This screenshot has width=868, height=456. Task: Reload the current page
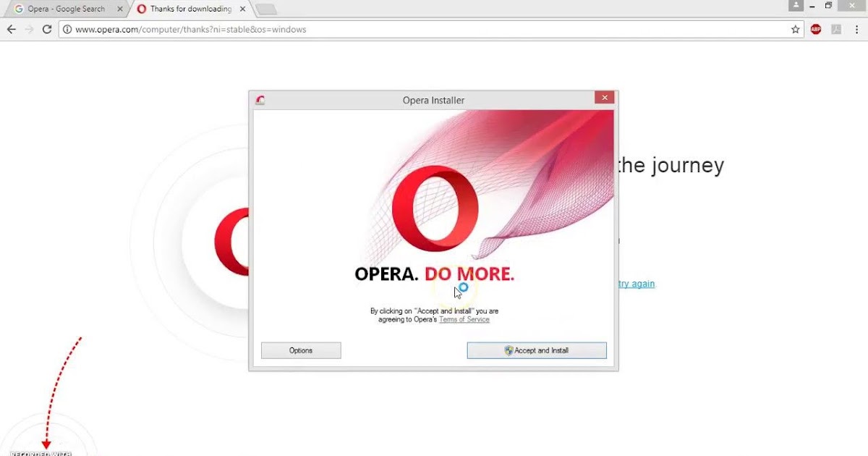click(x=47, y=30)
